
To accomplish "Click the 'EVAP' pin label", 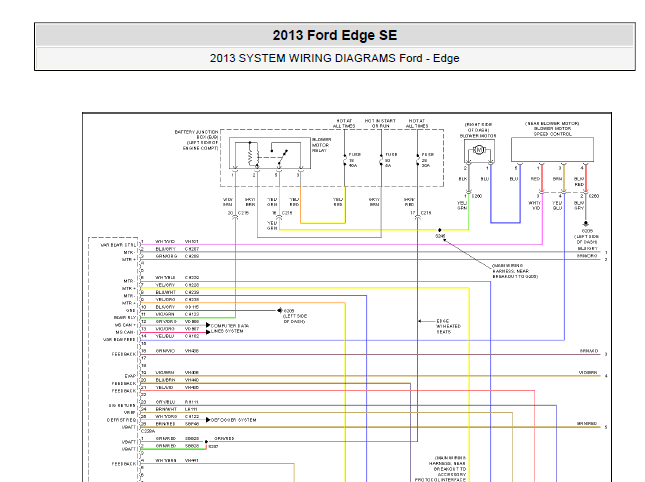I will point(130,376).
